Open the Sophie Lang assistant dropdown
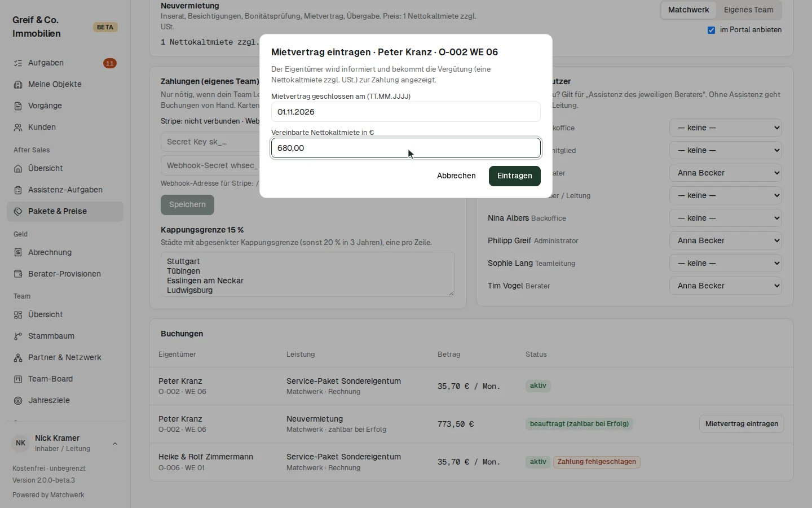 point(726,263)
